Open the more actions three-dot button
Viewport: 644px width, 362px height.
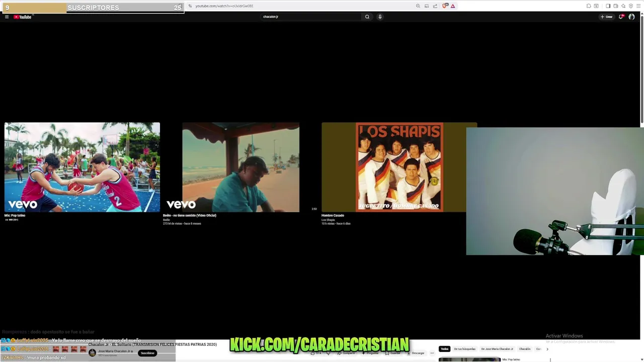[432, 353]
